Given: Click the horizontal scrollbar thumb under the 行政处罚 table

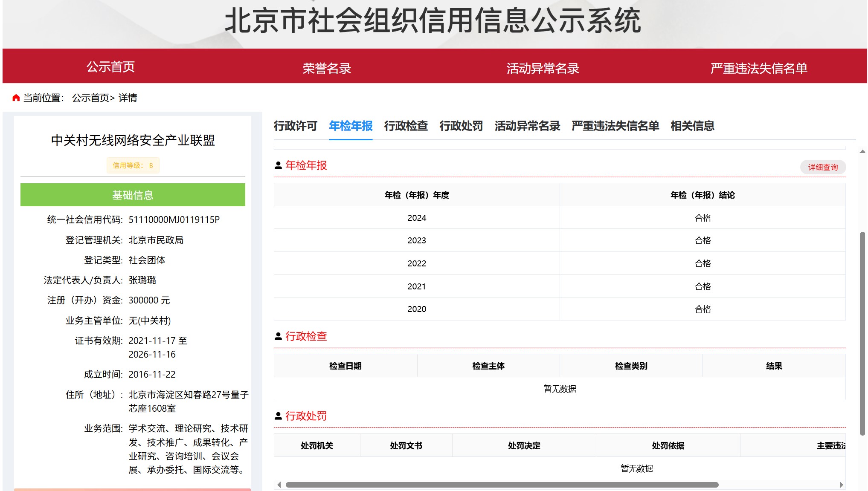Looking at the screenshot, I should [x=502, y=485].
